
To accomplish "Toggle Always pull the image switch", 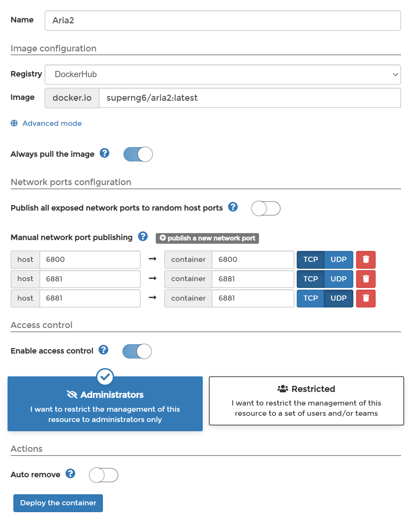I will click(x=138, y=154).
